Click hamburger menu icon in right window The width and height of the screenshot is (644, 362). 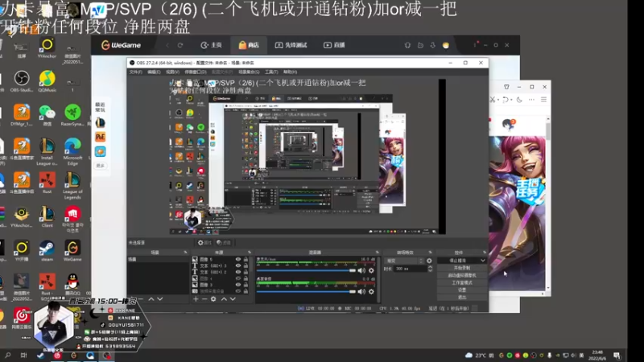coord(543,99)
